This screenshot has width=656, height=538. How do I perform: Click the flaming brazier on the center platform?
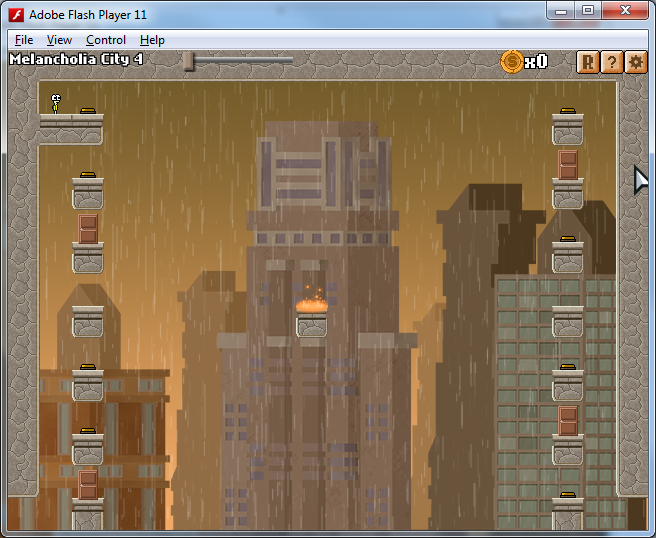[x=311, y=301]
